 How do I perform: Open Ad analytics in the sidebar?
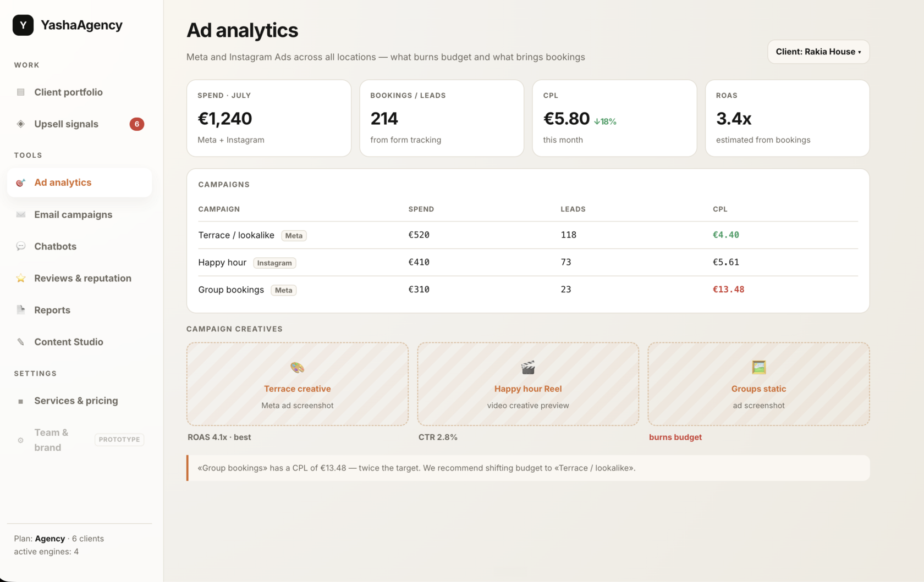coord(80,182)
